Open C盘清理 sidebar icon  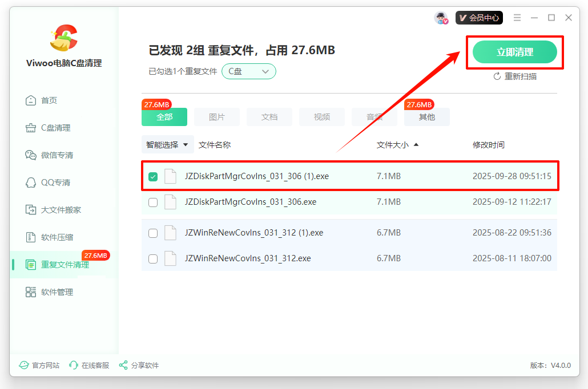31,128
